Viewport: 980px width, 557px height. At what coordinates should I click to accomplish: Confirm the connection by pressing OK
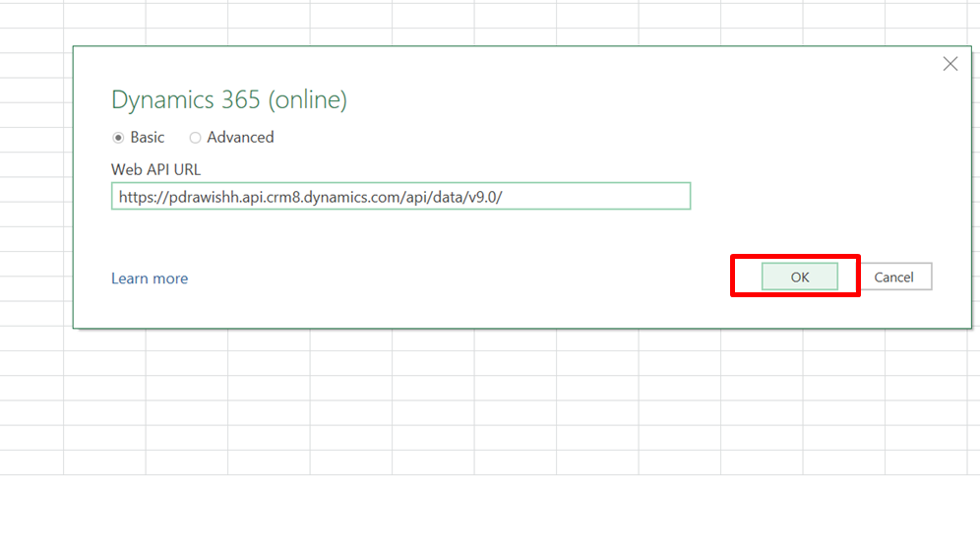(x=799, y=278)
